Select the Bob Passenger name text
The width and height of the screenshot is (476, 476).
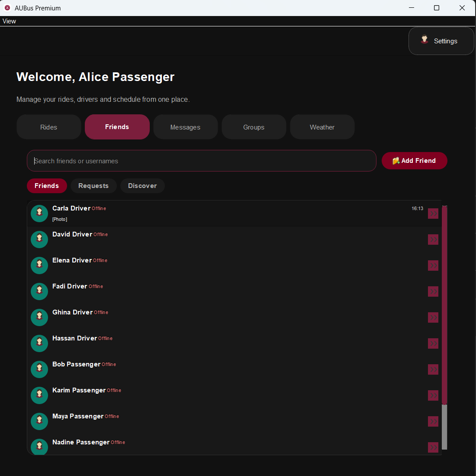click(76, 364)
